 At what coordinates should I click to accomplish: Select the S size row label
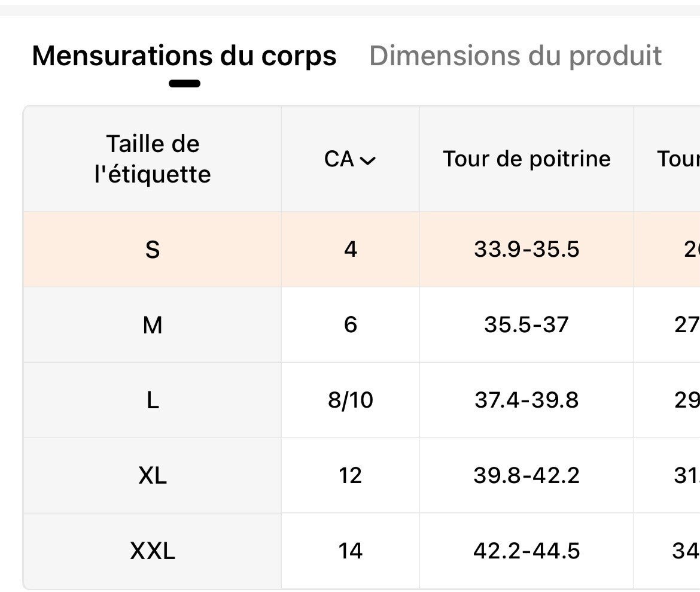click(x=153, y=249)
